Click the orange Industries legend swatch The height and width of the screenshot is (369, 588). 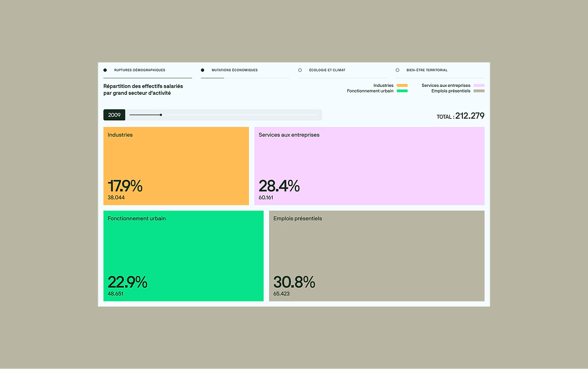402,85
